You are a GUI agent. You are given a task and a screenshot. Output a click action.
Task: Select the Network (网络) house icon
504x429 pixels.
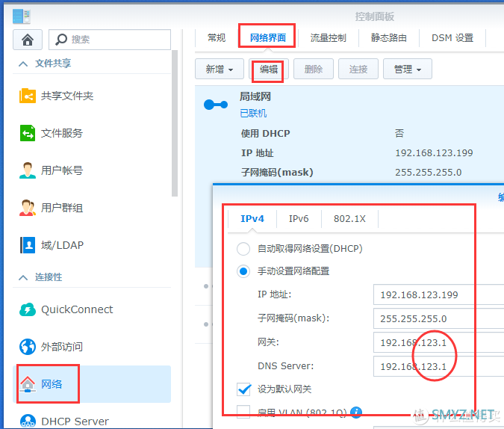pos(28,384)
